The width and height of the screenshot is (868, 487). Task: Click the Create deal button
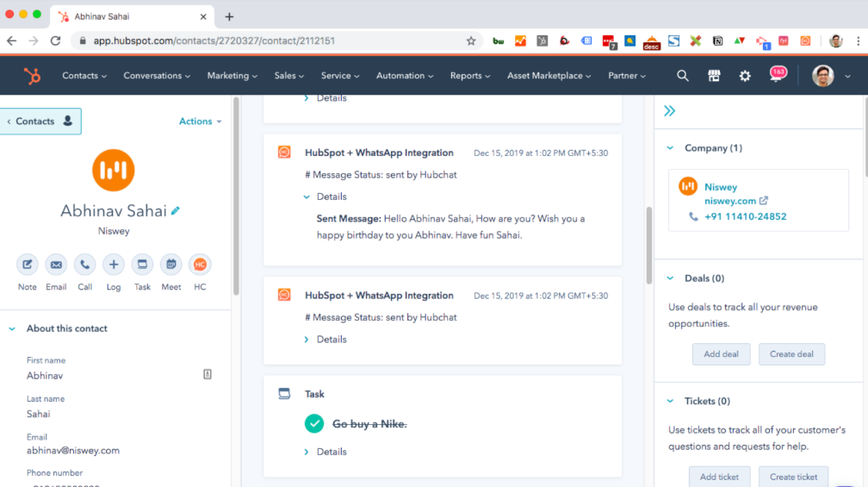pos(791,354)
